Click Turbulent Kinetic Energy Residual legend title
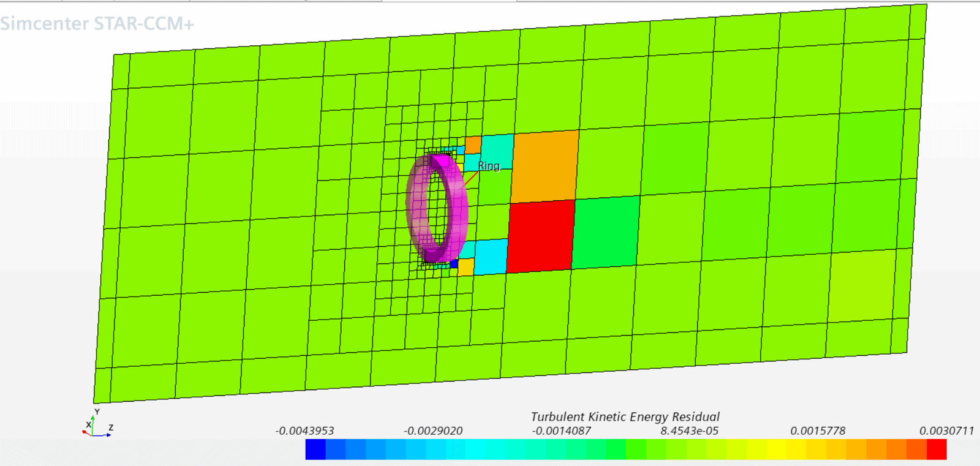The image size is (980, 466). click(625, 416)
